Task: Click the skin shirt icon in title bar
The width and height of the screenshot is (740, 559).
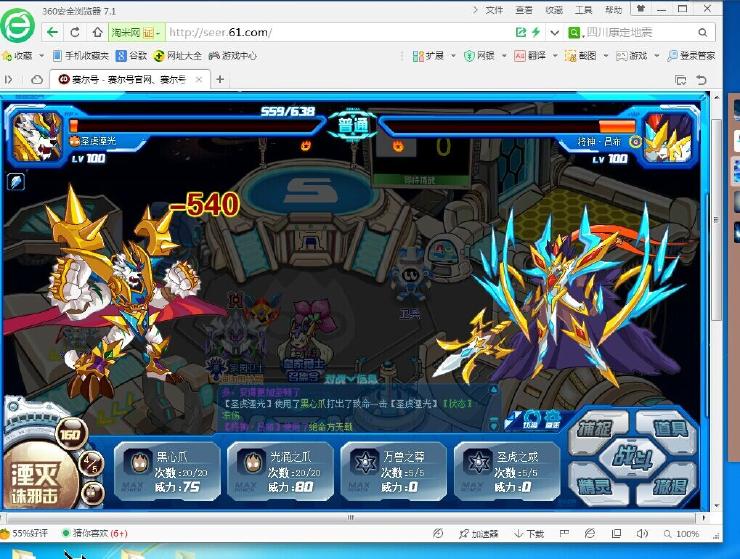Action: (x=640, y=9)
